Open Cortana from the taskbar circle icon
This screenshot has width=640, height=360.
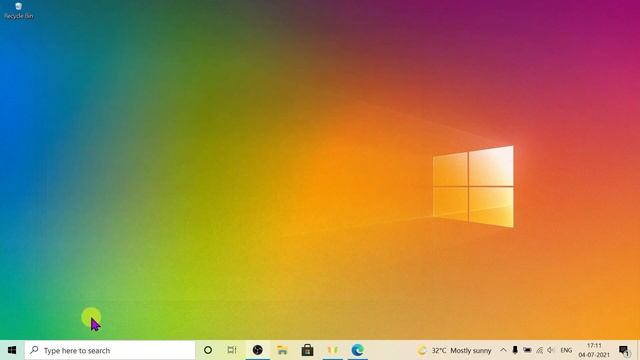click(208, 350)
